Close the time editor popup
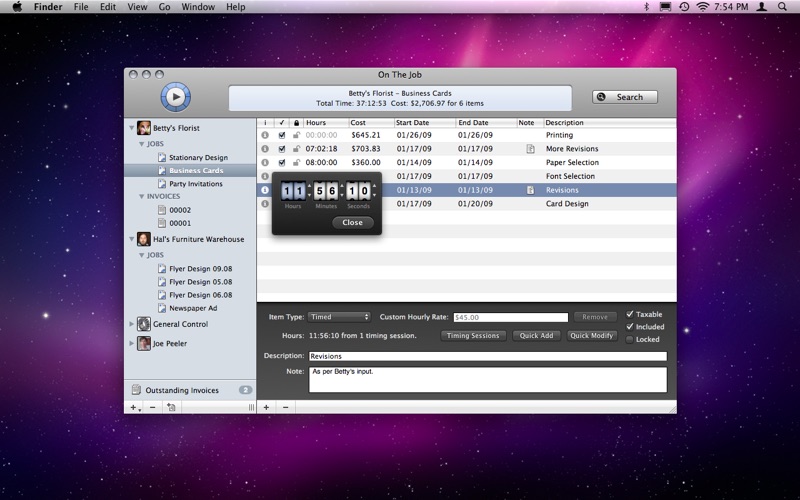The height and width of the screenshot is (500, 800). (353, 222)
